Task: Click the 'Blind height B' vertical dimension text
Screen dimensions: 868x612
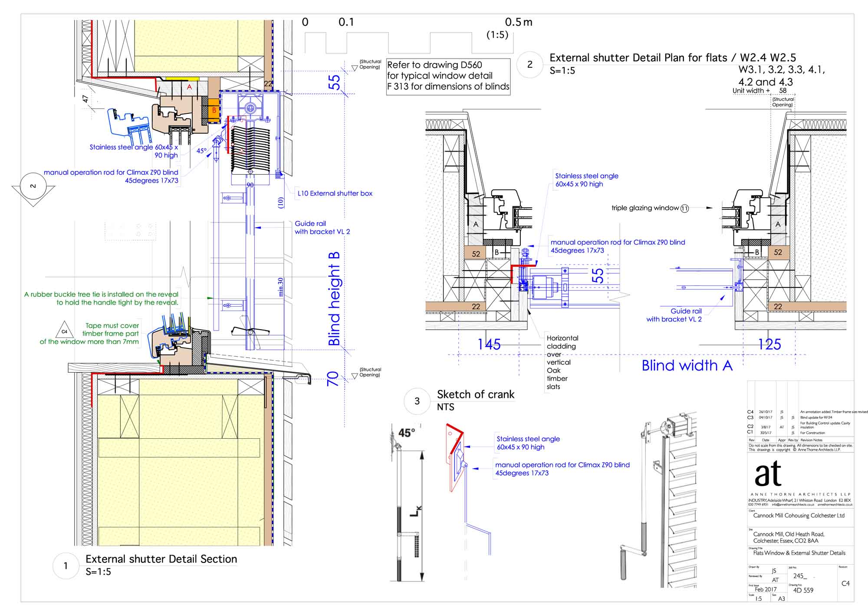Action: (334, 299)
